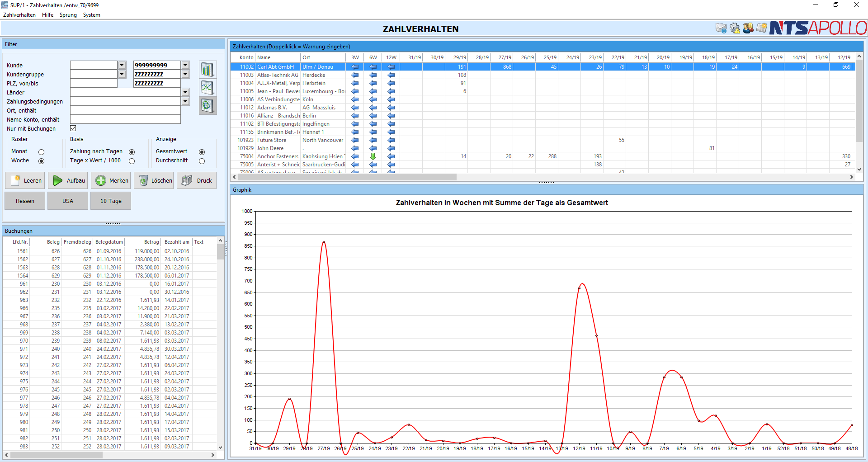
Task: Select the Durchschnitt radio button
Action: point(202,161)
